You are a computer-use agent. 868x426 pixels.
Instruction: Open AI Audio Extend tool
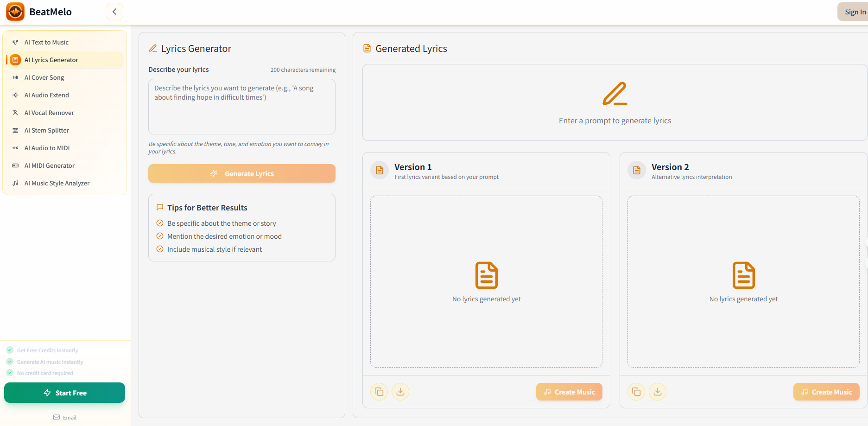[x=65, y=95]
